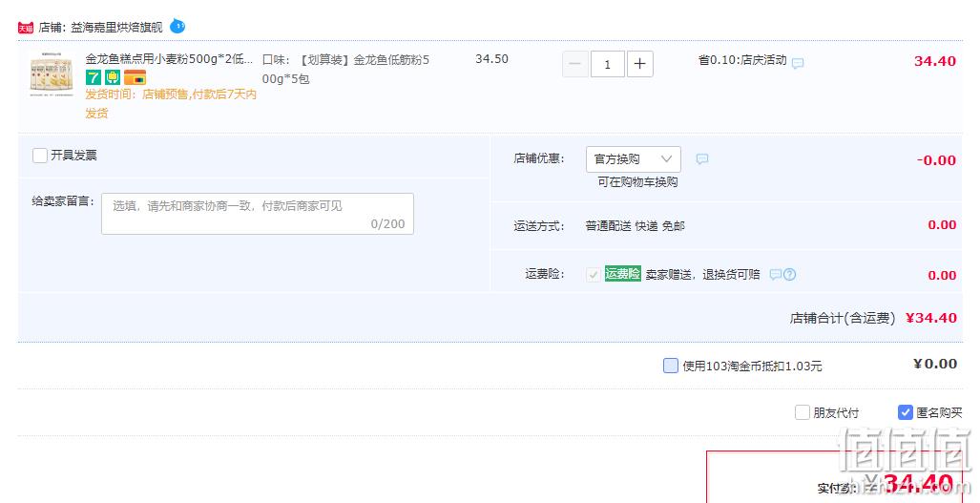Open the 金龙鱼糕点用小麦粉 product title link

tap(169, 59)
